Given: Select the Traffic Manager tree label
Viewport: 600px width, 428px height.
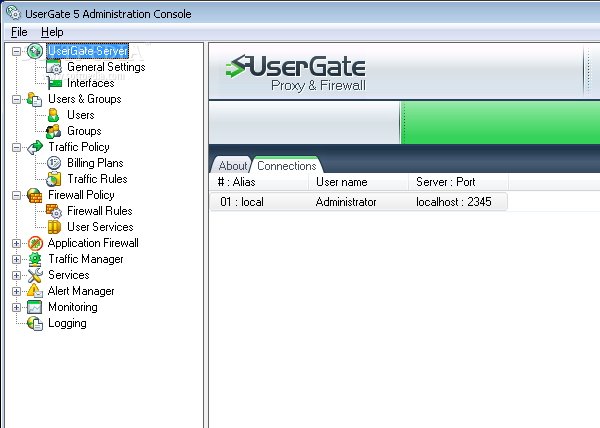Looking at the screenshot, I should tap(86, 259).
